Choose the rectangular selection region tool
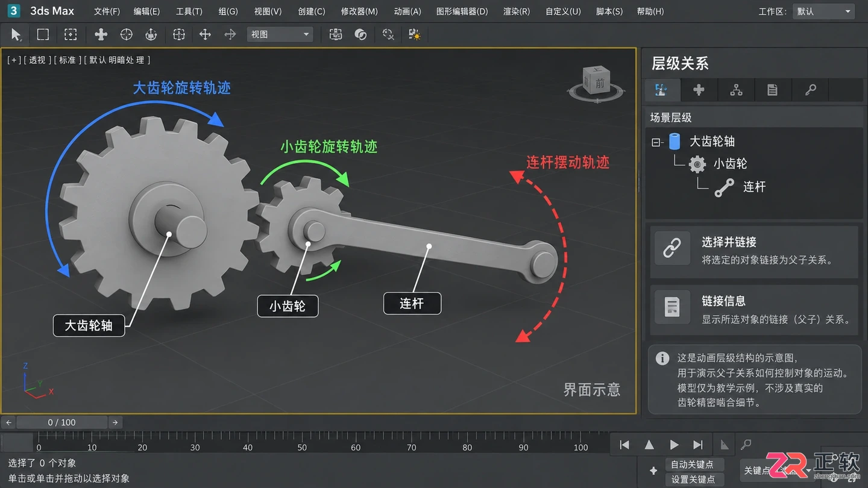The image size is (868, 488). pos(43,34)
